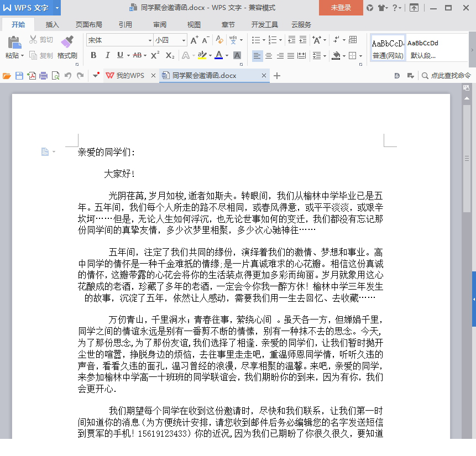The height and width of the screenshot is (456, 476).
Task: Clear formatting eraser icon
Action: (x=219, y=40)
